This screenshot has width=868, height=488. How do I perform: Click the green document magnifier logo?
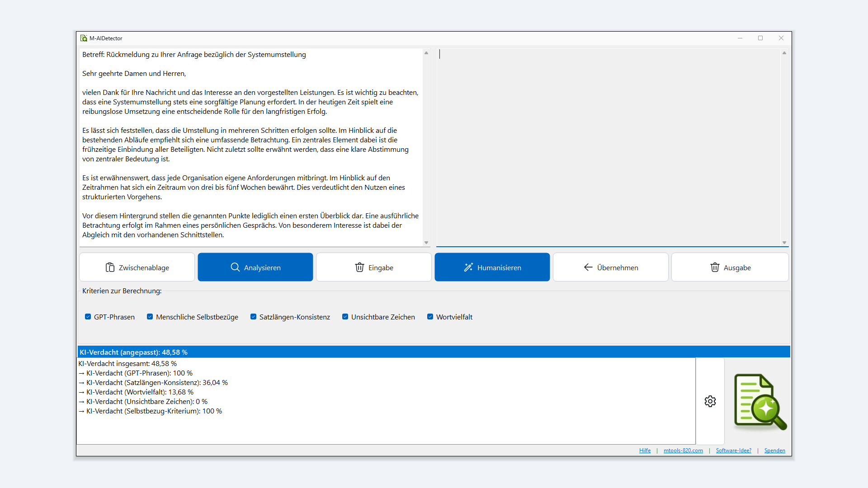(x=760, y=401)
